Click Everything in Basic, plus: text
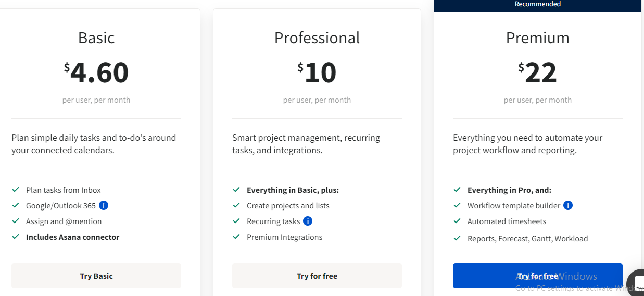 [293, 190]
